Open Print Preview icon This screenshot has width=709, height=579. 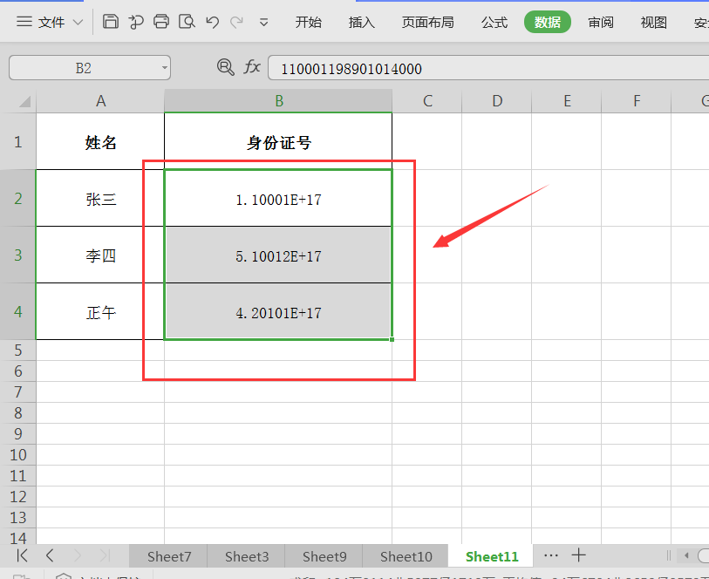tap(187, 21)
